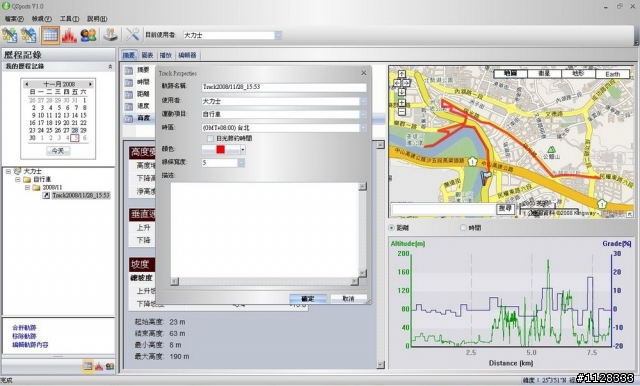Select the calendar history toolbar icon
This screenshot has height=386, width=640.
tap(50, 35)
